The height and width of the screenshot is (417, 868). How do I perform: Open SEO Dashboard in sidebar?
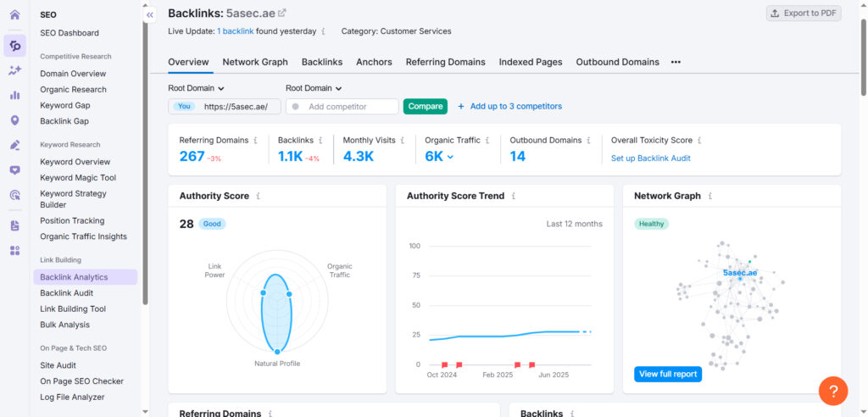[70, 33]
